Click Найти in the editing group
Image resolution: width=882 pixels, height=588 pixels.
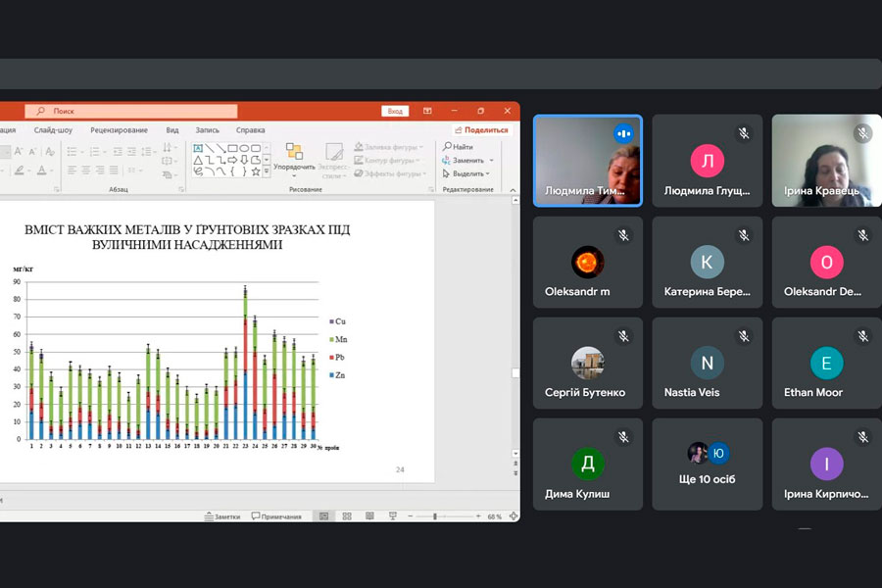pos(459,147)
